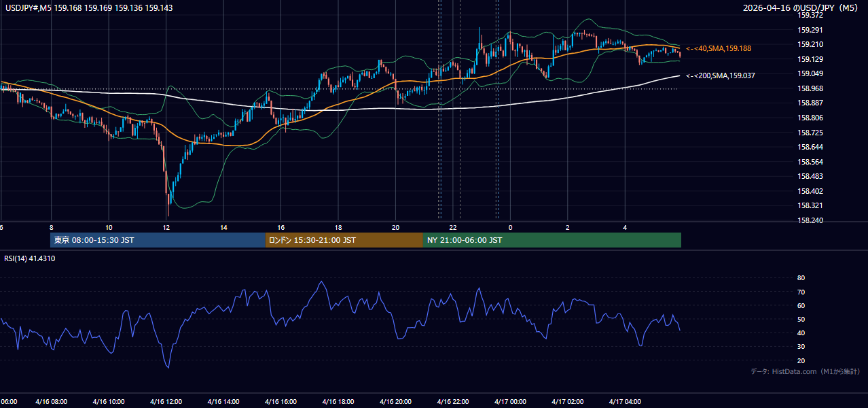Select the ロンドン 15:30-21:00 JST session bar

click(x=344, y=240)
